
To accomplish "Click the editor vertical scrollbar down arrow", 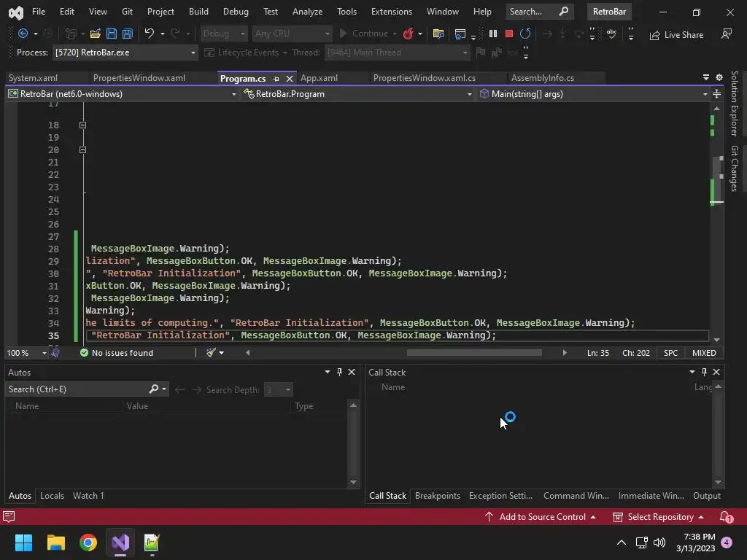I will pyautogui.click(x=716, y=340).
